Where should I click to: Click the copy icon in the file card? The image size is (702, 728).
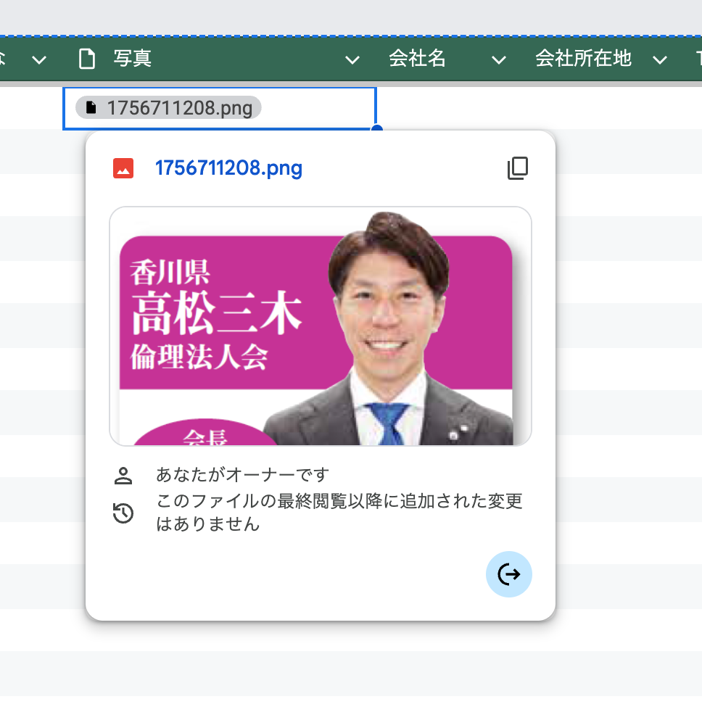(x=518, y=168)
